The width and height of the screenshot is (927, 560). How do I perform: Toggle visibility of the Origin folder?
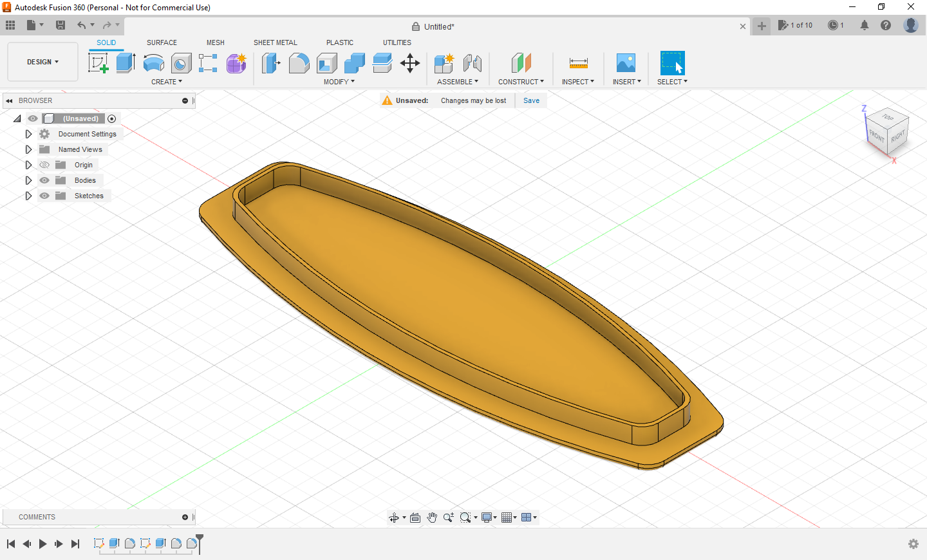click(x=44, y=165)
